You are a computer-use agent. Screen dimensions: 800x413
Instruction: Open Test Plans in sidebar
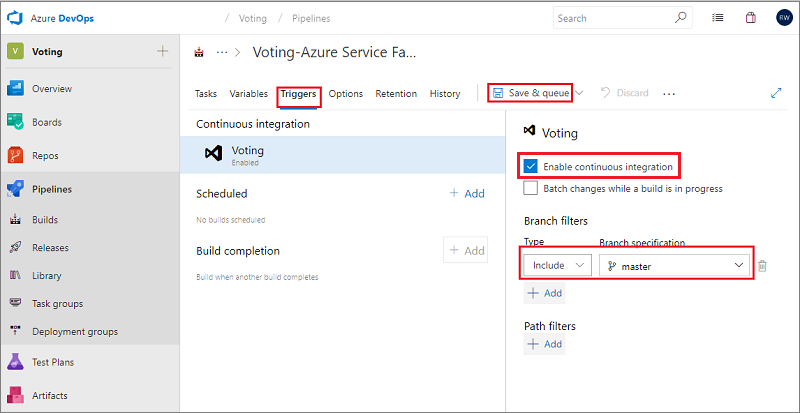pos(52,362)
